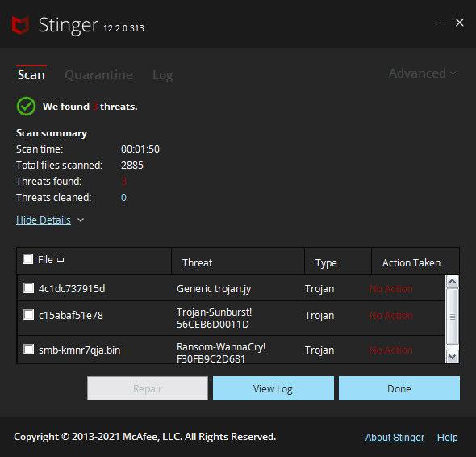Image resolution: width=476 pixels, height=457 pixels.
Task: Click the threat list scroll down arrow
Action: [x=453, y=357]
